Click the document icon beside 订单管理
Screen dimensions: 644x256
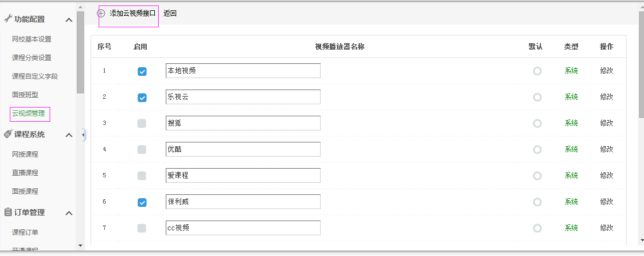tap(8, 212)
